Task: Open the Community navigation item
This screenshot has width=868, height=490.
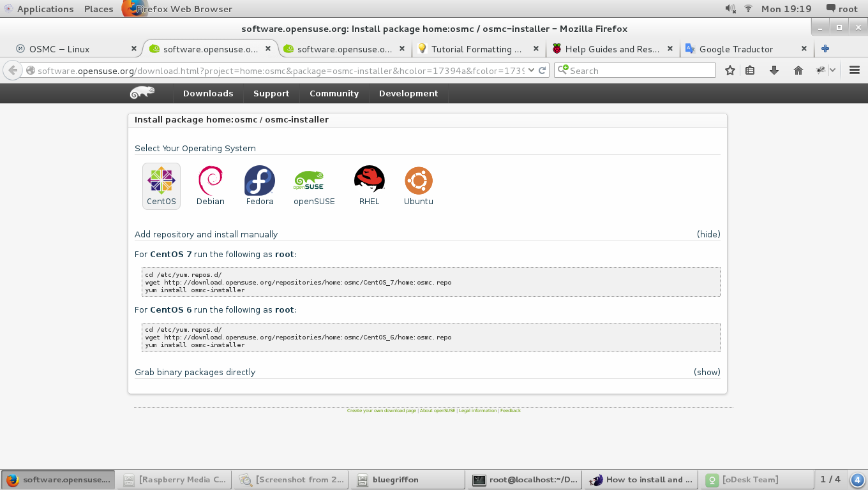Action: click(334, 93)
